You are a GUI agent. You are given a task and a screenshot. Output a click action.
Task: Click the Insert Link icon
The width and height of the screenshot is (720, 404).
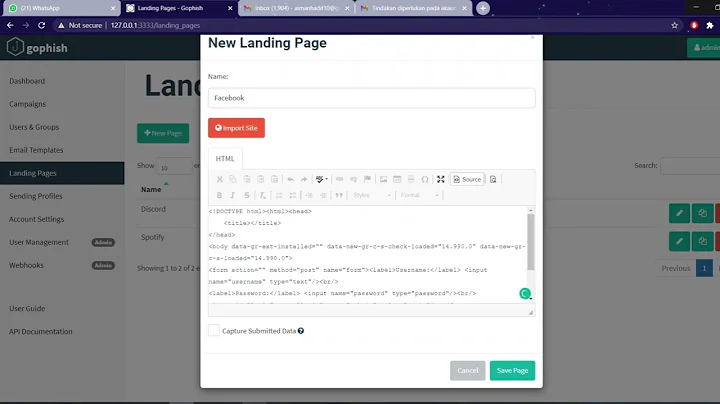(339, 180)
